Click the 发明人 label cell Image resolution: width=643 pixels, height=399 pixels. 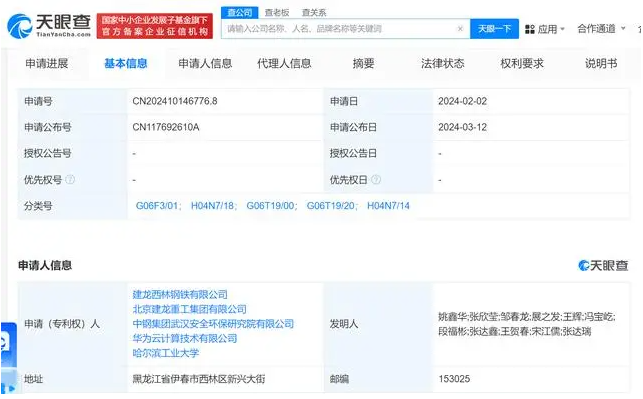[378, 324]
